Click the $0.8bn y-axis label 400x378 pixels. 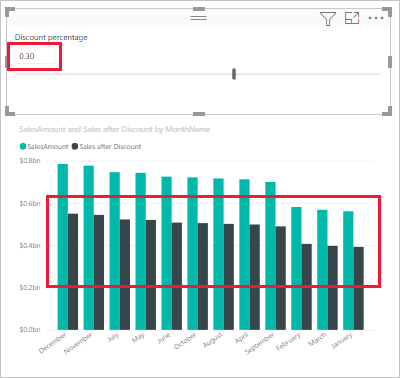(30, 161)
